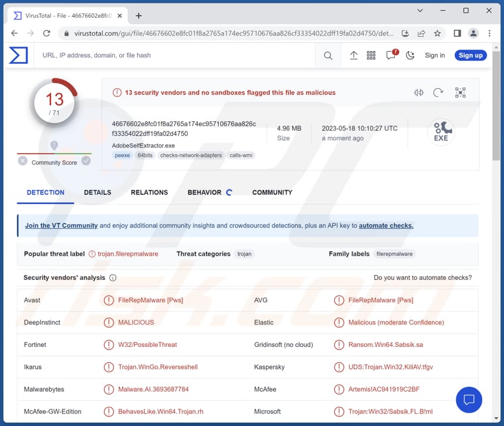Click the BehavesLike.Win64.Trojan.rh detection text
Screen dimensions: 504x426
pyautogui.click(x=161, y=411)
